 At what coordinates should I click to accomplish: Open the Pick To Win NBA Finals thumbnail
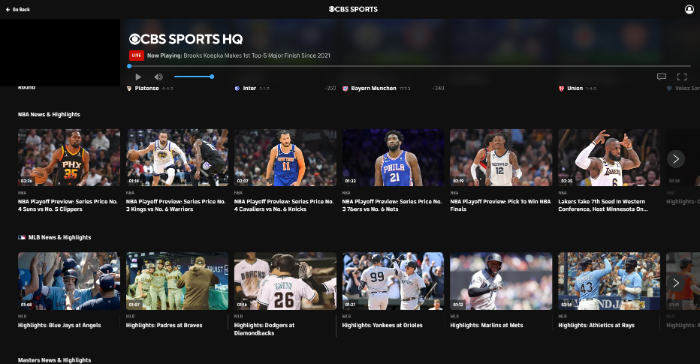tap(501, 157)
